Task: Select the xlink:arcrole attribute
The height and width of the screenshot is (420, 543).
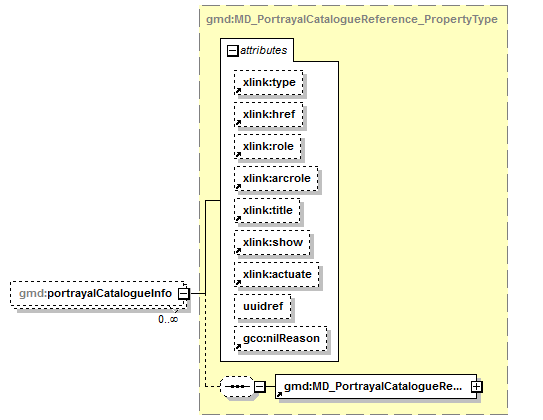Action: pyautogui.click(x=276, y=178)
